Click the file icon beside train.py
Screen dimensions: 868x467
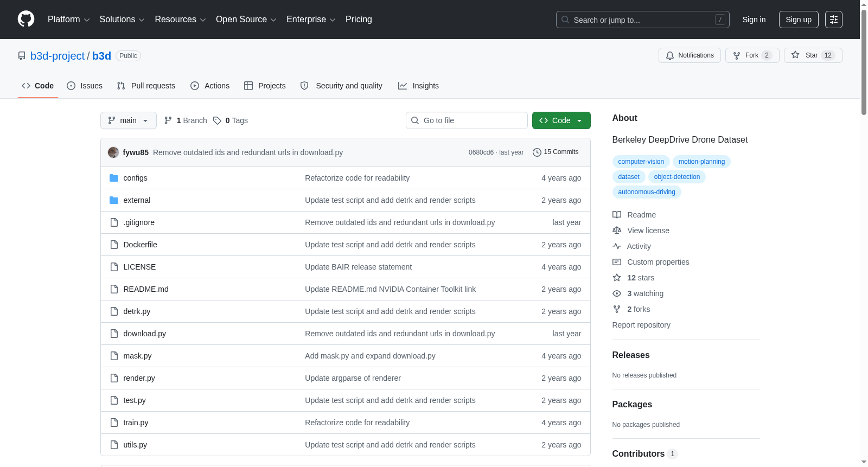pyautogui.click(x=114, y=423)
